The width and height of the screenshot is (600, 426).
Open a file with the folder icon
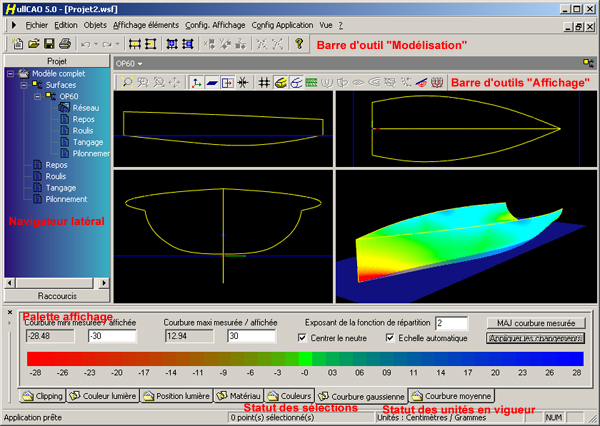[34, 44]
